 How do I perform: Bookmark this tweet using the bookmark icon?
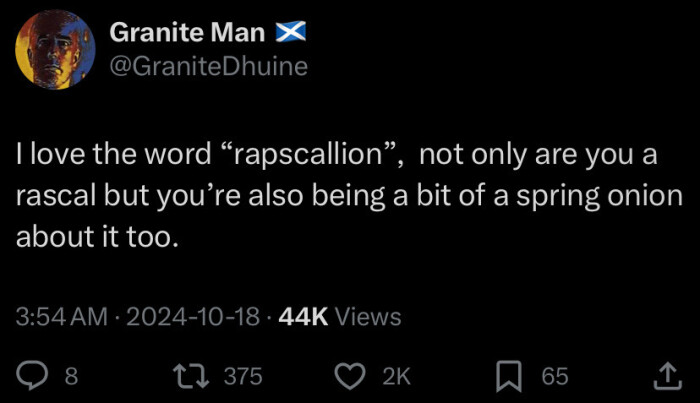[510, 375]
